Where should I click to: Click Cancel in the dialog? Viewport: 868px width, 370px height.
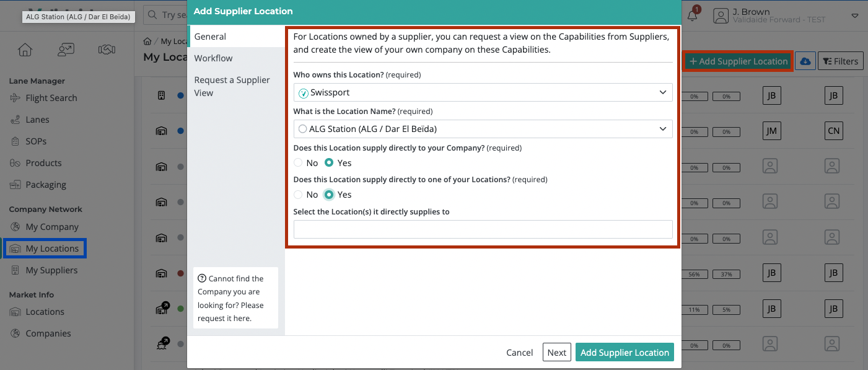pos(519,353)
